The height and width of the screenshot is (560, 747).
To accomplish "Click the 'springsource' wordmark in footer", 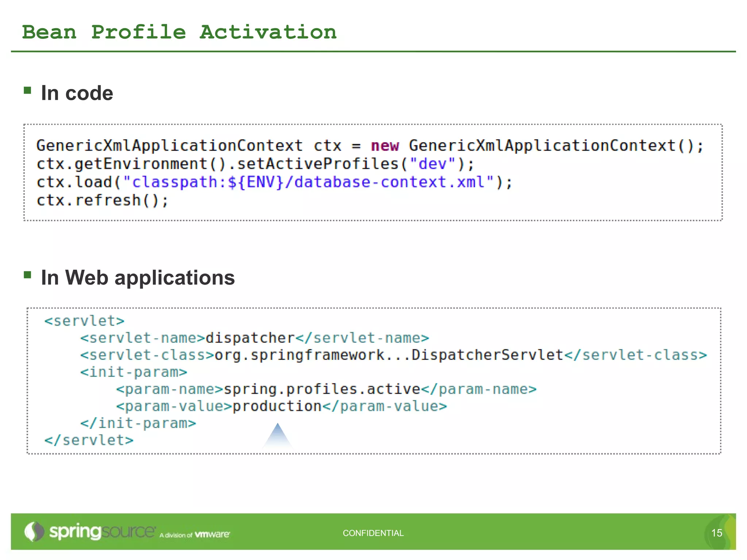I will point(102,532).
